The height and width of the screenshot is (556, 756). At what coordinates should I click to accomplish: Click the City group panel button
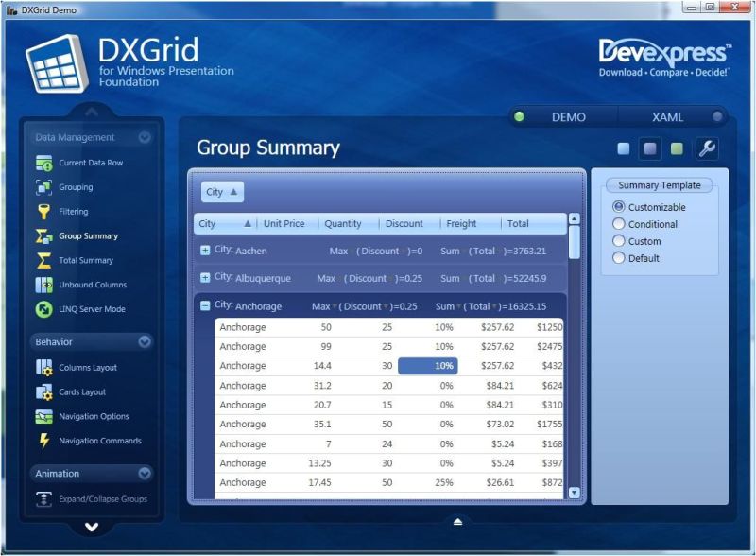(222, 192)
